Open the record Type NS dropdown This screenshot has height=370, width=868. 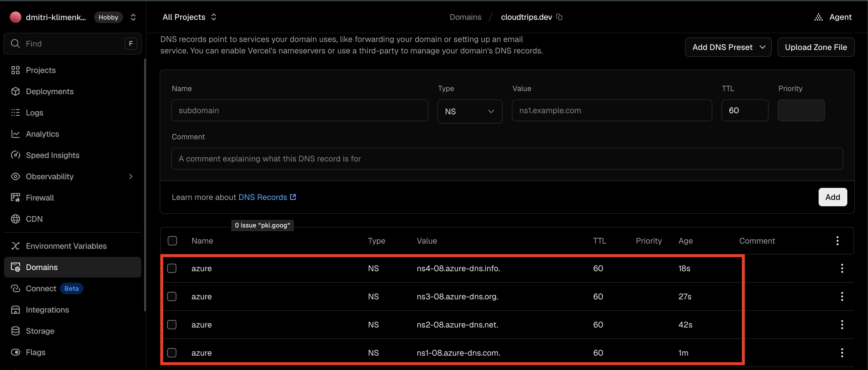(x=470, y=111)
